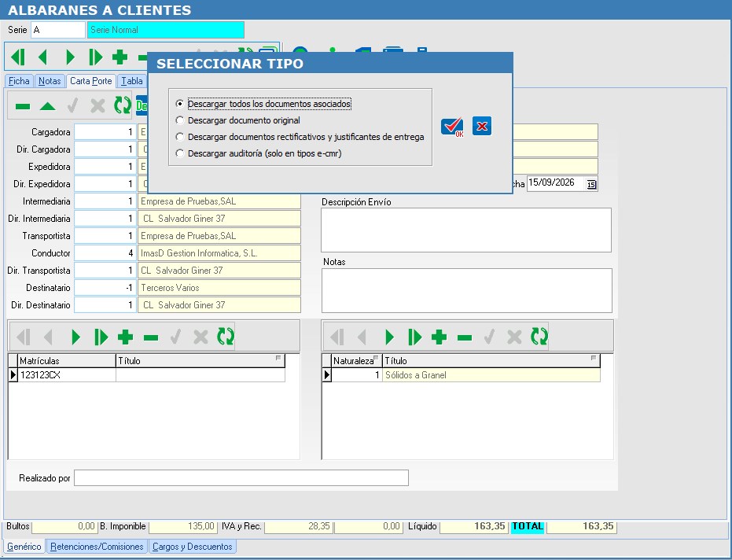Confirm selection with the OK checkmark

pos(452,127)
